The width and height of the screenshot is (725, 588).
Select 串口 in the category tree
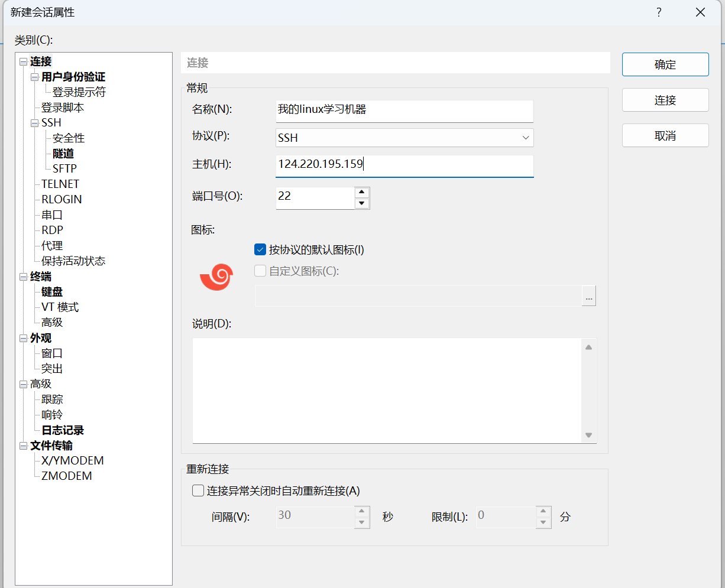click(x=52, y=215)
